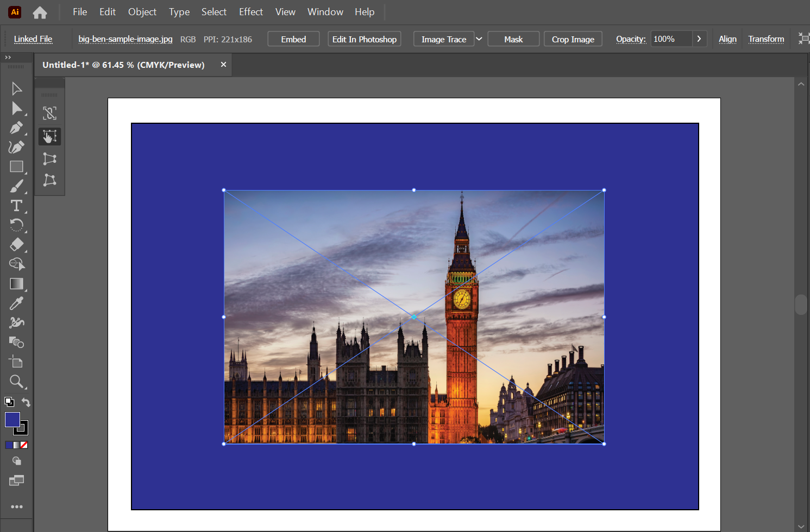This screenshot has width=810, height=532.
Task: Pick the Type tool
Action: click(16, 206)
